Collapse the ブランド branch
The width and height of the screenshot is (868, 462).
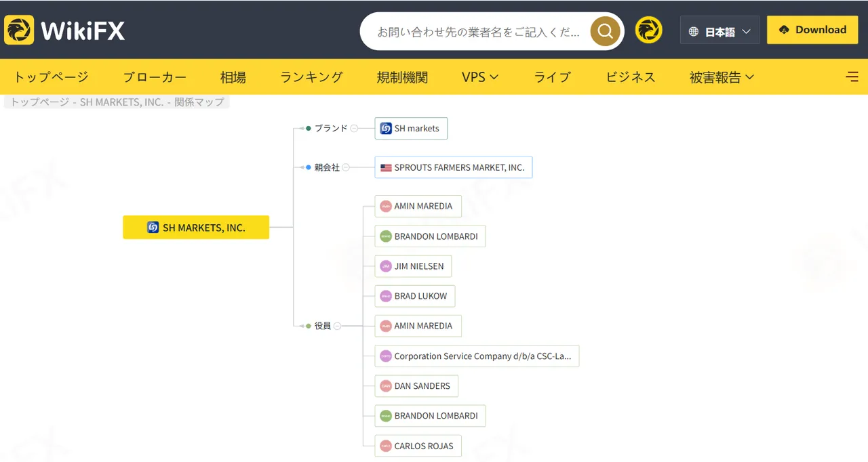(x=354, y=128)
